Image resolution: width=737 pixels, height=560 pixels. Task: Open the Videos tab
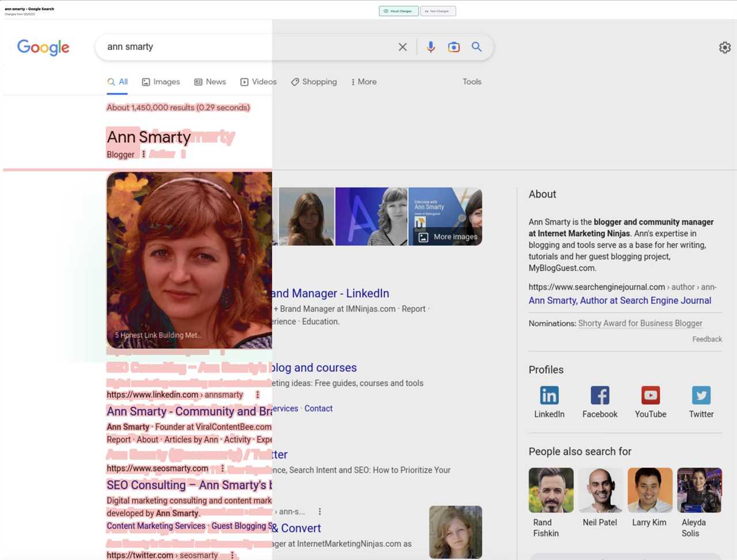(259, 82)
